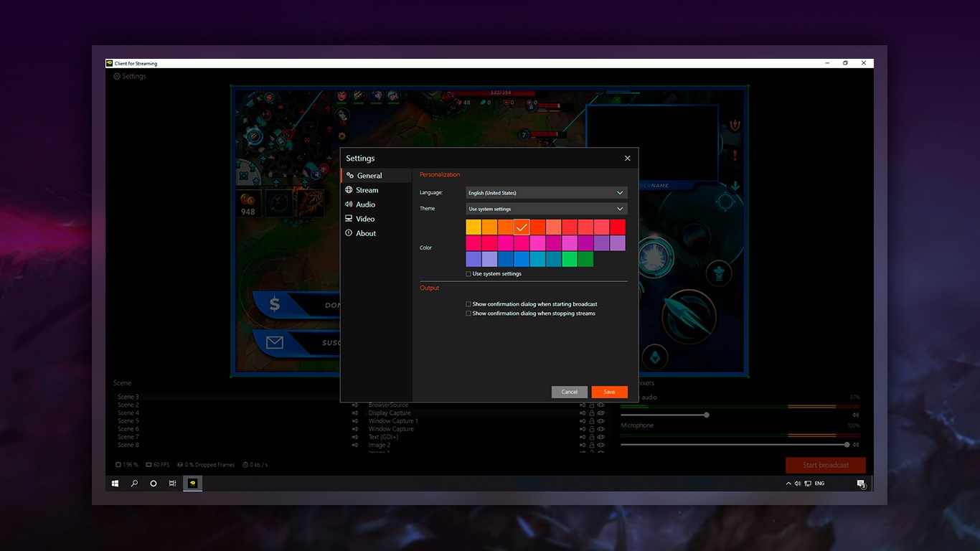
Task: Mute Microphone mixer speaker icon
Action: [x=855, y=445]
